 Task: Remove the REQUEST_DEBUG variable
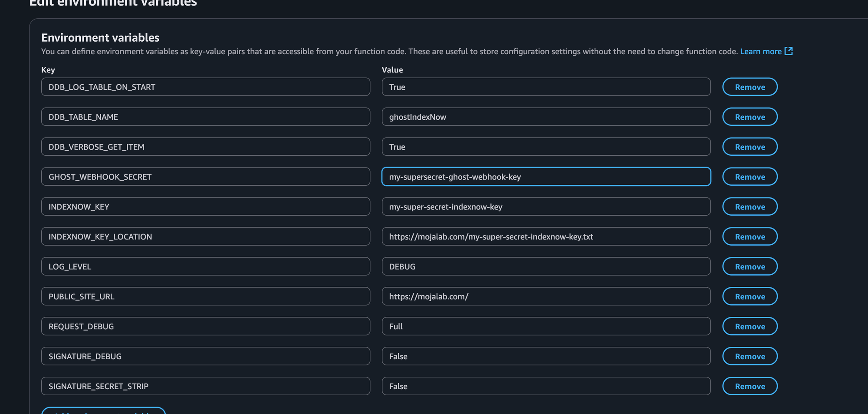(x=750, y=326)
